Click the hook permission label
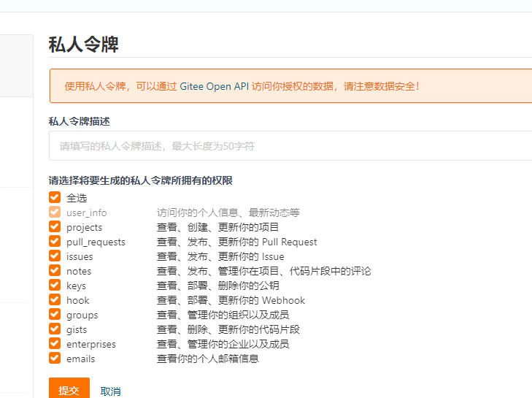Screen dimensions: 532x398 [77, 301]
